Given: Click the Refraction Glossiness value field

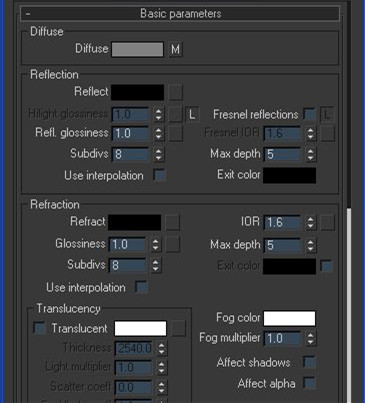Looking at the screenshot, I should tap(127, 245).
